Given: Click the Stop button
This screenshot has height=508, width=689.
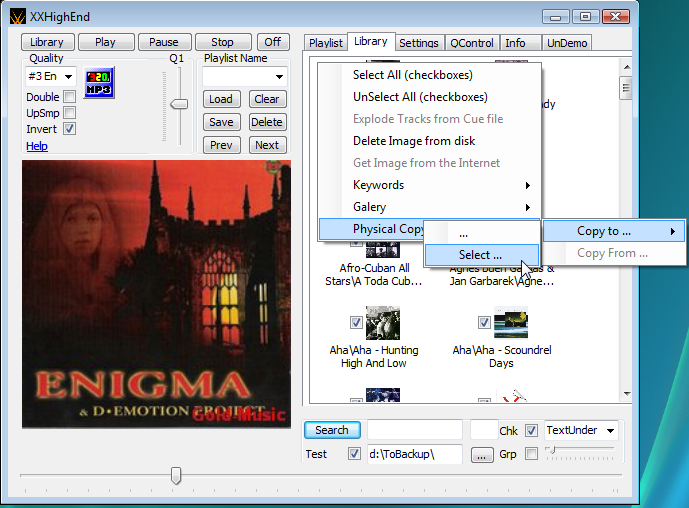Looking at the screenshot, I should [x=223, y=42].
